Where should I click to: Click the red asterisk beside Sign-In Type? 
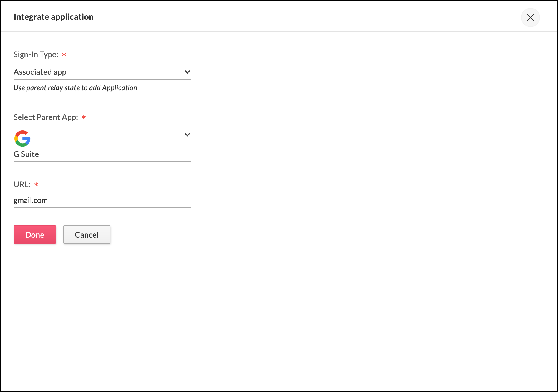pos(64,54)
